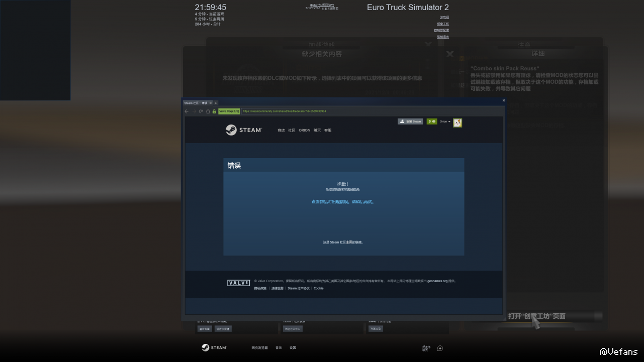Click the steamcommunity.com URL address field
Viewport: 644px width, 362px height.
click(372, 111)
